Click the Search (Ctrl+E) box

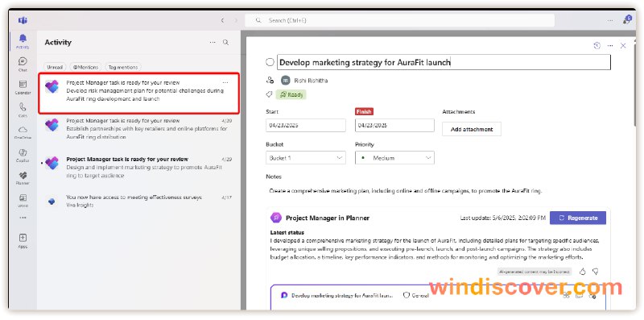point(399,20)
